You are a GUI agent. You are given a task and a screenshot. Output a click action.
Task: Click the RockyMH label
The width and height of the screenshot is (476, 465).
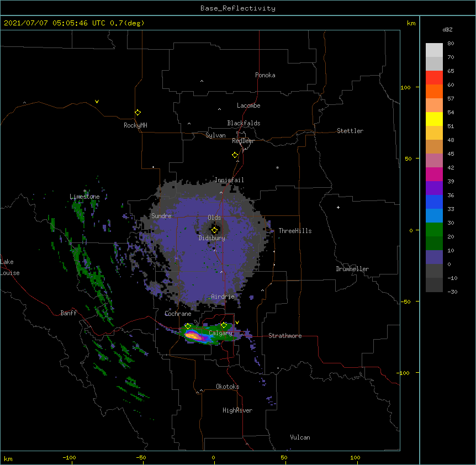pos(135,125)
